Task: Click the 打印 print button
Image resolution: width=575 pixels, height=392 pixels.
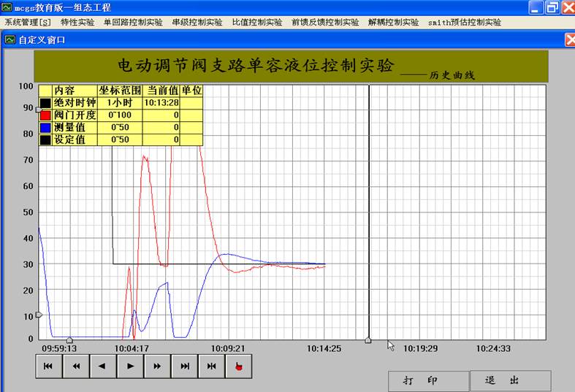Action: [428, 380]
